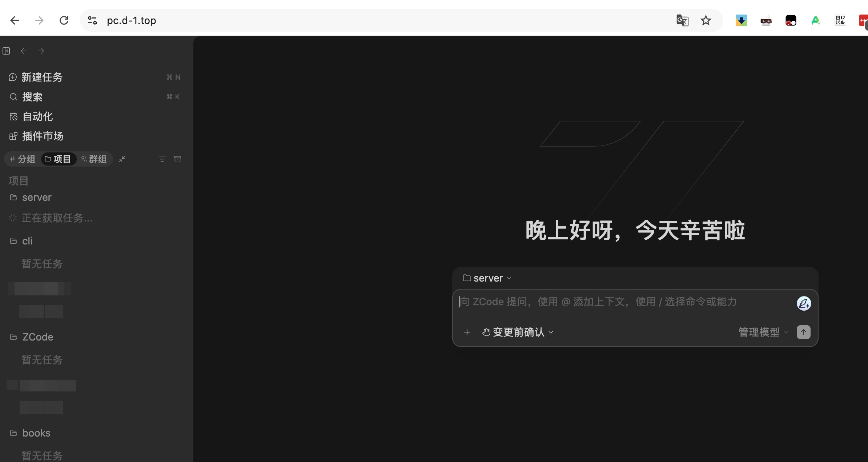Open site information icon in address bar
The image size is (868, 462).
point(92,20)
